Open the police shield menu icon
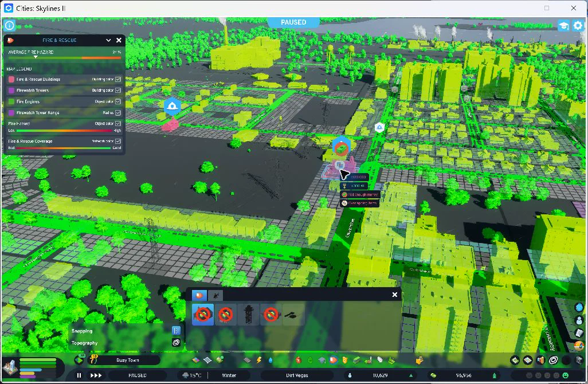 [x=345, y=360]
